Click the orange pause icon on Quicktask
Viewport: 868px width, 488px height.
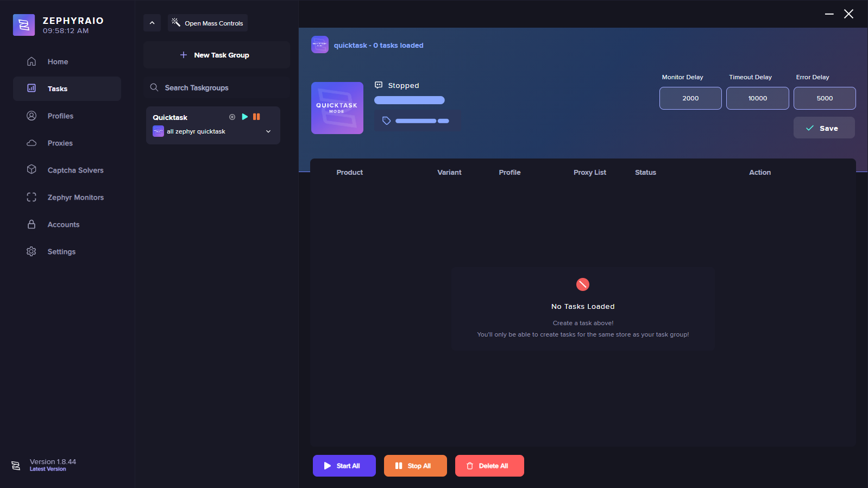(256, 117)
